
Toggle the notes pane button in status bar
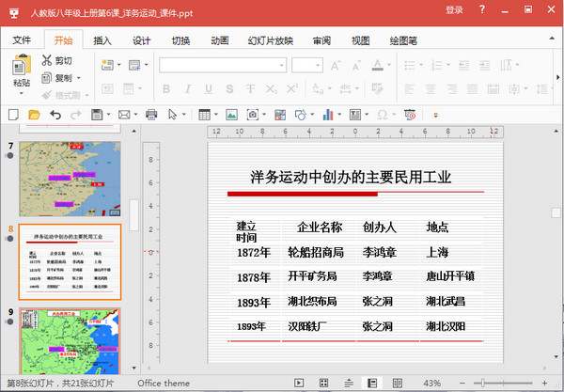pos(349,384)
